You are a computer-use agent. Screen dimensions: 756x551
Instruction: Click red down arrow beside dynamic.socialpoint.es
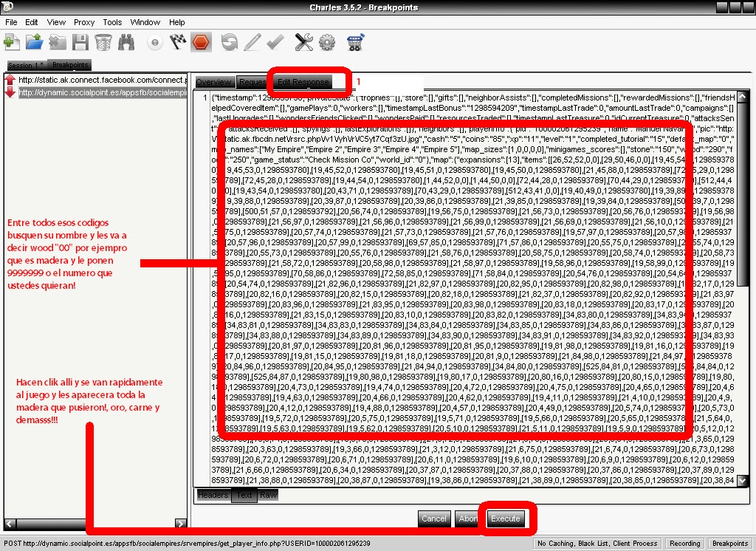coord(10,92)
